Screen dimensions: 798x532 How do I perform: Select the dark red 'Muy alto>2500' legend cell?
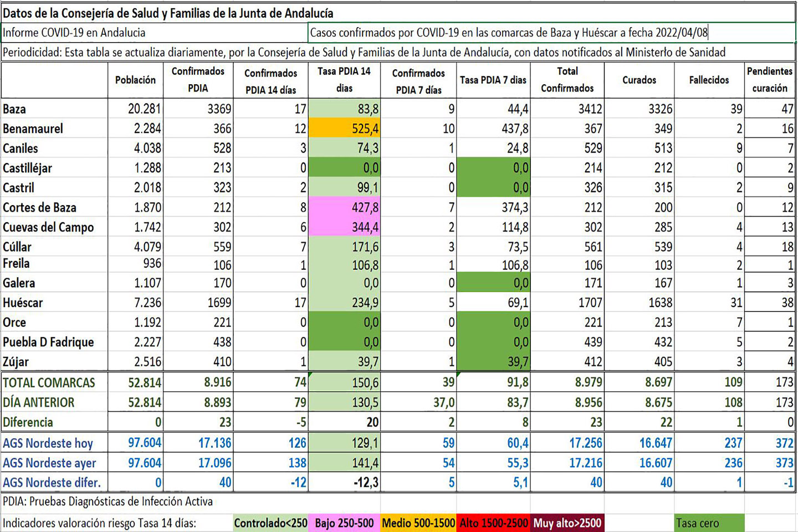[567, 523]
